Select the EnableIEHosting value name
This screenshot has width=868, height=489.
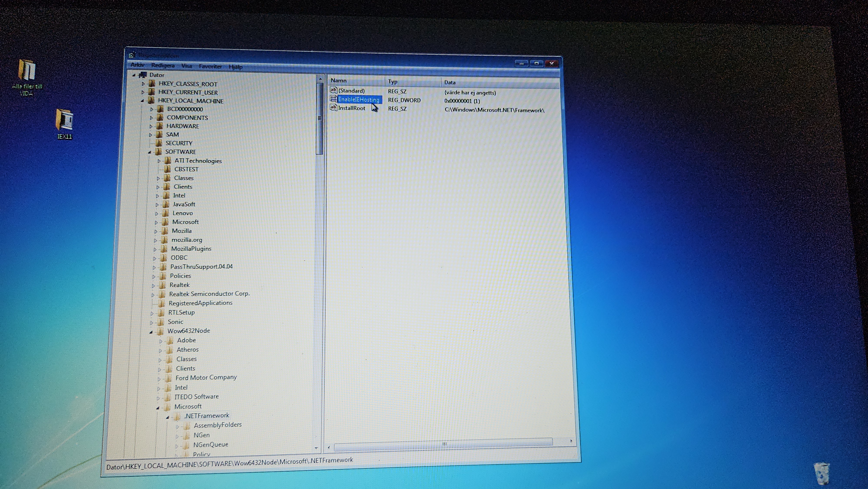pos(359,99)
